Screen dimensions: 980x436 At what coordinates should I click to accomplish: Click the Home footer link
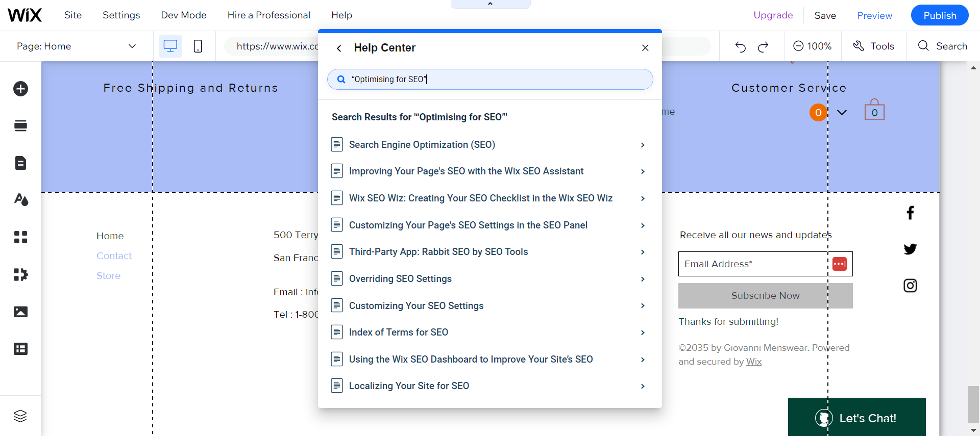coord(110,236)
